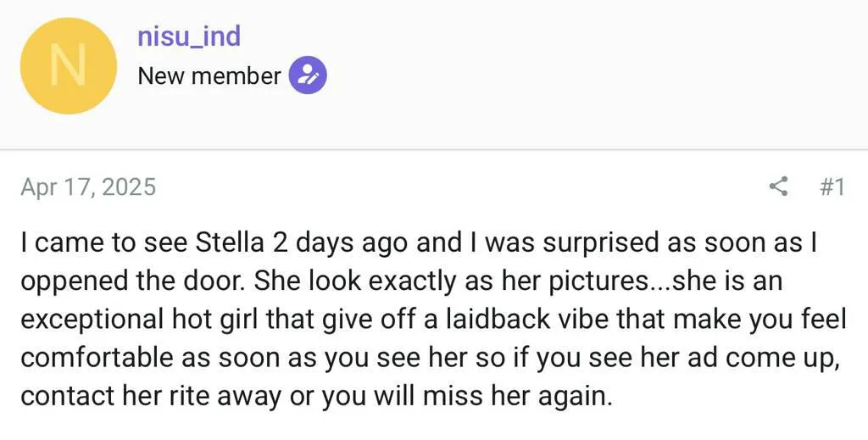
Task: Click the word contact in the post
Action: click(x=61, y=395)
